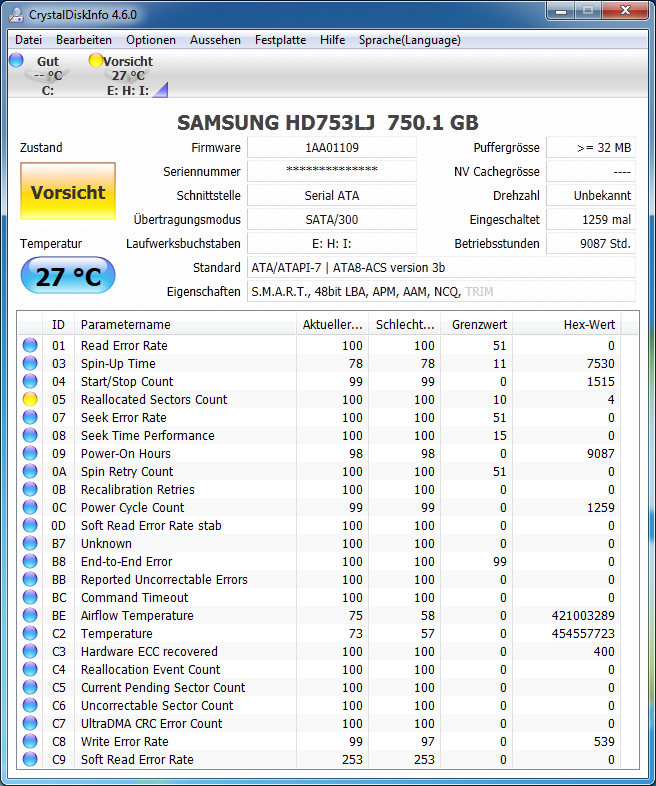The image size is (656, 786).
Task: Click the status icon for UltraDMA CRC Error Count
Action: click(x=30, y=723)
